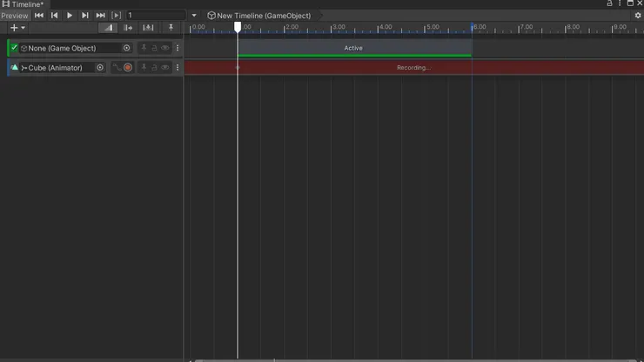Toggle markers pin on Cube Animator track
644x362 pixels.
(x=144, y=67)
